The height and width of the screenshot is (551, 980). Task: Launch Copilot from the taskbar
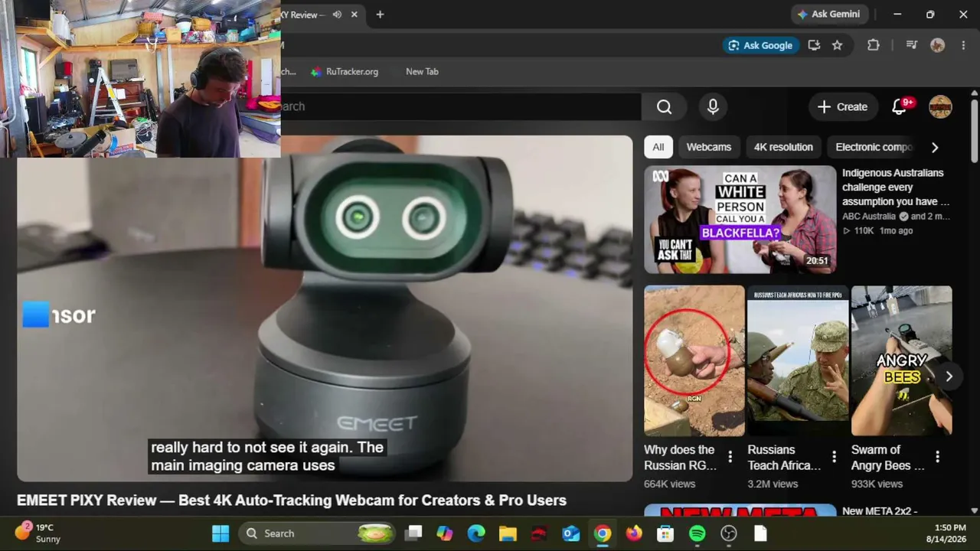(x=445, y=533)
